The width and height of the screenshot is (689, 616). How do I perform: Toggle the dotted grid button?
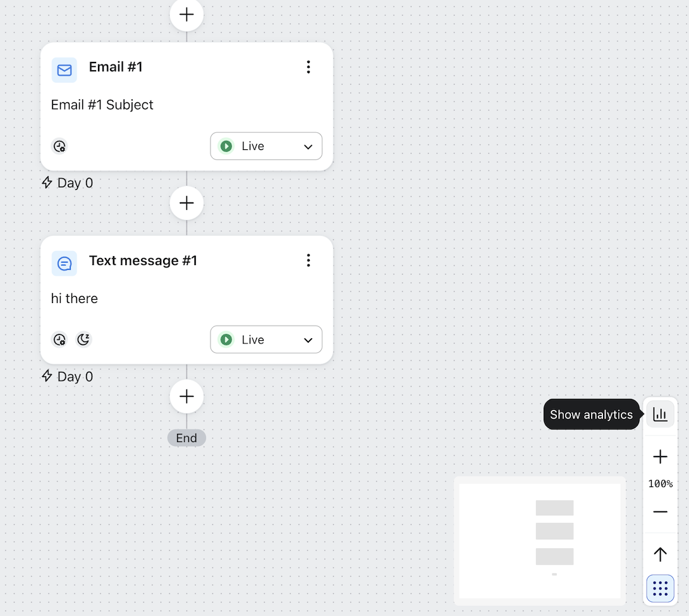(x=660, y=589)
